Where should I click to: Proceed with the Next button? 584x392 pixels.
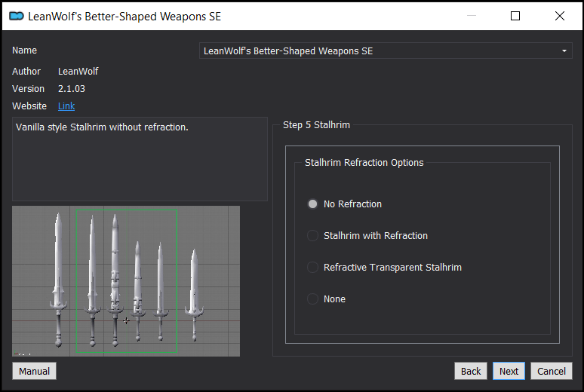509,371
